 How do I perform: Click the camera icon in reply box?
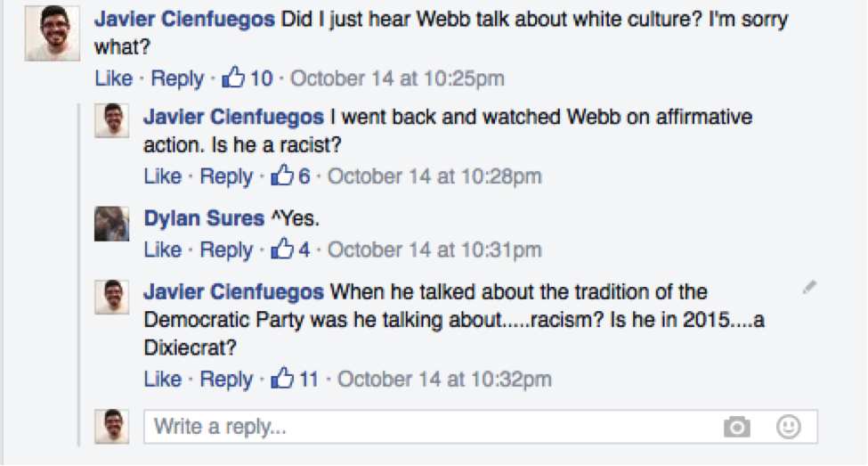pos(737,427)
